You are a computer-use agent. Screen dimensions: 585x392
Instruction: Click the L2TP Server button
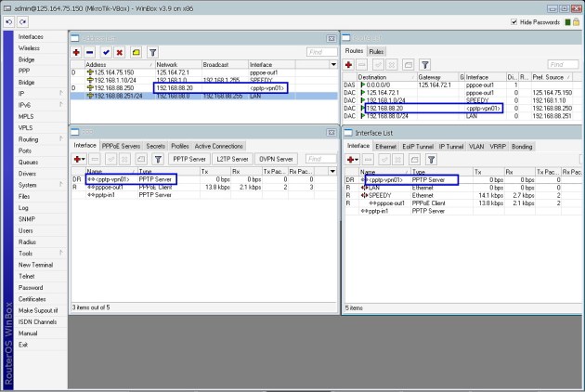coord(232,159)
